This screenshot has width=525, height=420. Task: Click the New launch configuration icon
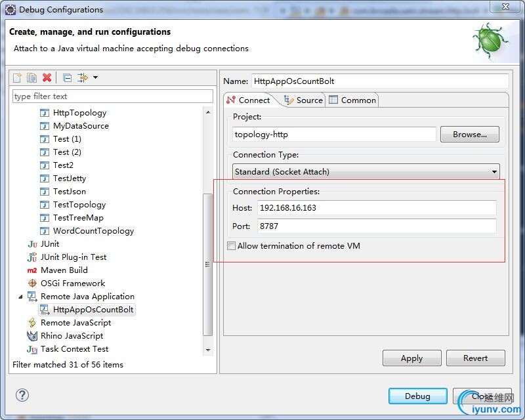(17, 77)
